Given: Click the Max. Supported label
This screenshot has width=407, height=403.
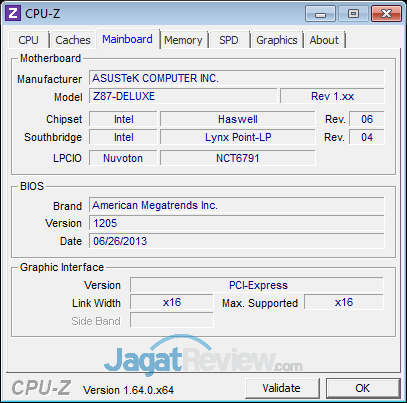Looking at the screenshot, I should coord(260,303).
